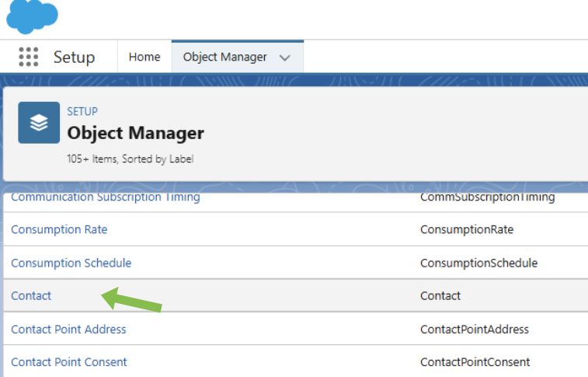Click the SETUP breadcrumb text
This screenshot has height=377, width=588.
pyautogui.click(x=82, y=111)
